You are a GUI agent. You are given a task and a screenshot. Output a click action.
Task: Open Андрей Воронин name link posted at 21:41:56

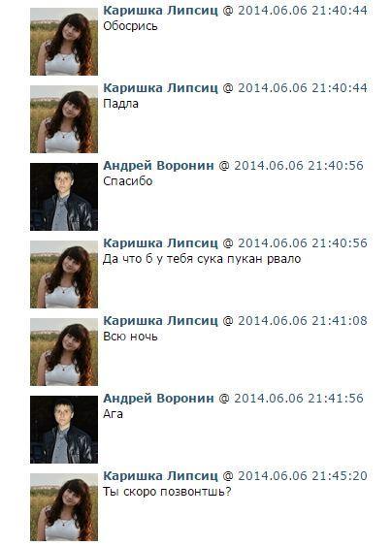click(158, 399)
